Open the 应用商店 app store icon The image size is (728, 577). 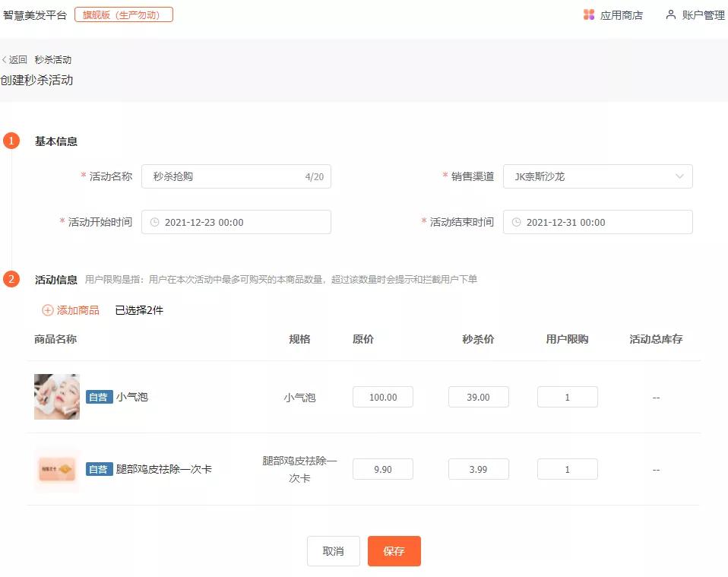click(589, 14)
